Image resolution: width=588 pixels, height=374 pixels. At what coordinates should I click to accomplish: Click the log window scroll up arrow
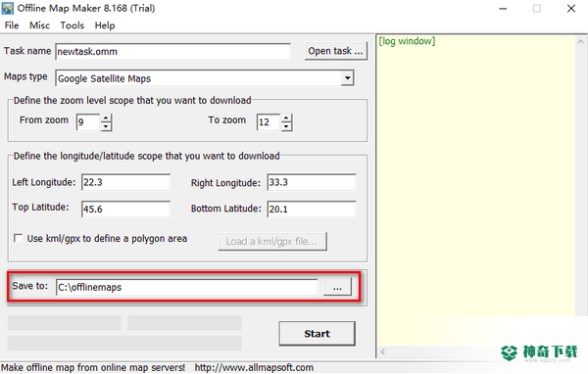tap(580, 42)
